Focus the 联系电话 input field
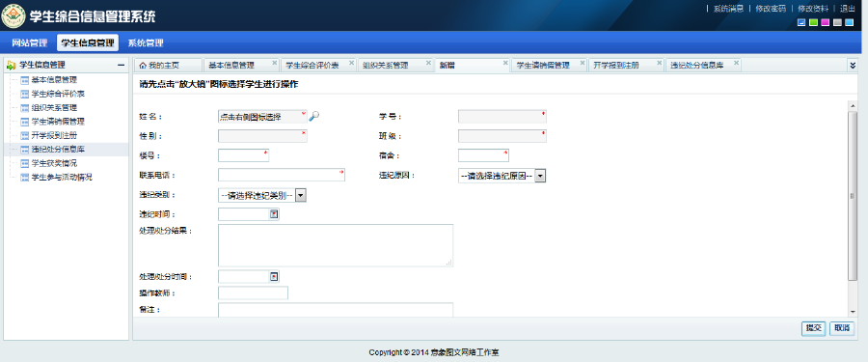This screenshot has width=868, height=362. (282, 175)
